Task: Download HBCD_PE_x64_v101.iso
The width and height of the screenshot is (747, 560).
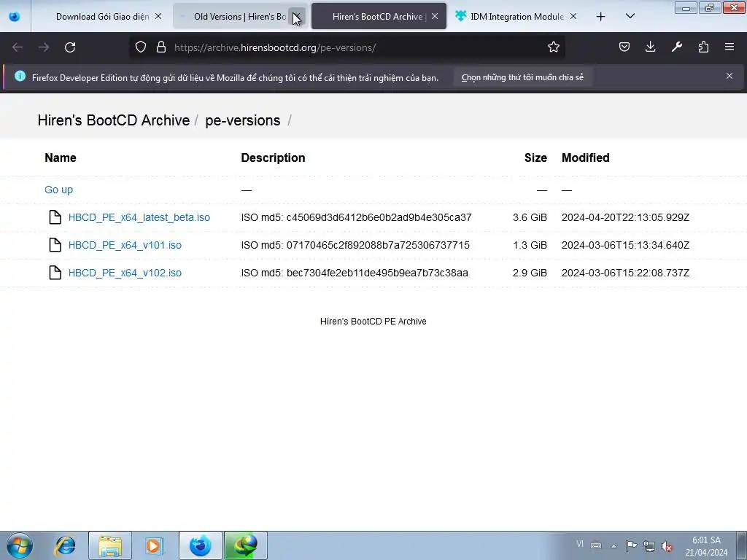Action: pos(125,245)
